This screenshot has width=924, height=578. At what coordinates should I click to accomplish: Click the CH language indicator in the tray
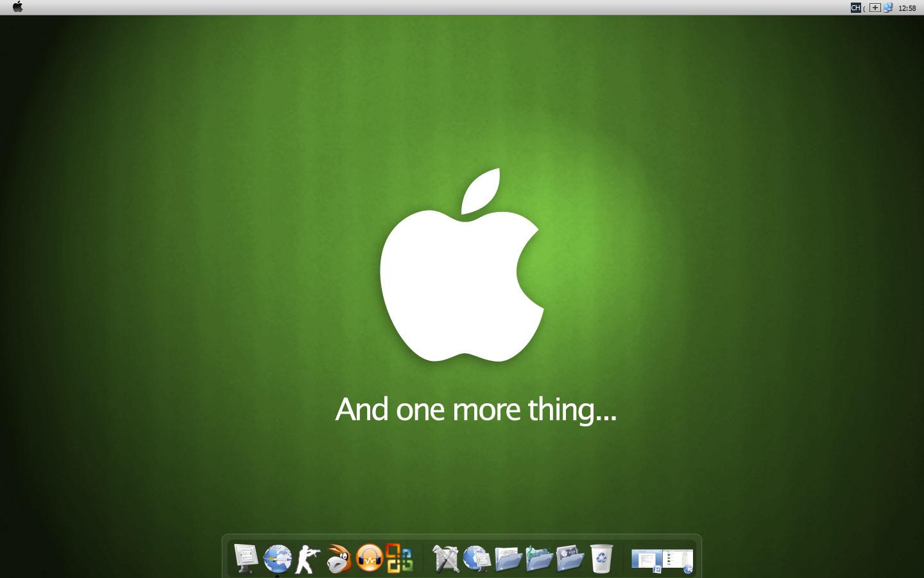click(x=855, y=8)
